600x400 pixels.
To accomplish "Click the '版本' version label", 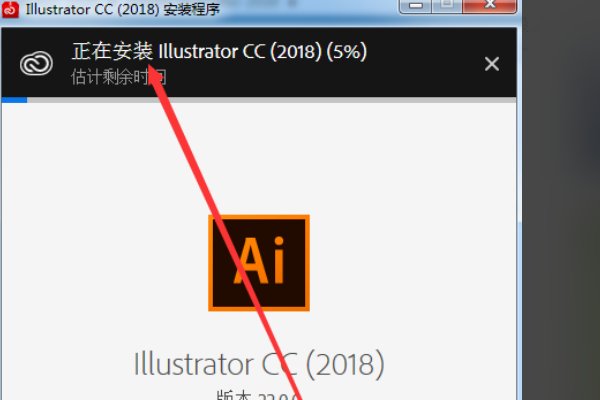I will tap(234, 395).
